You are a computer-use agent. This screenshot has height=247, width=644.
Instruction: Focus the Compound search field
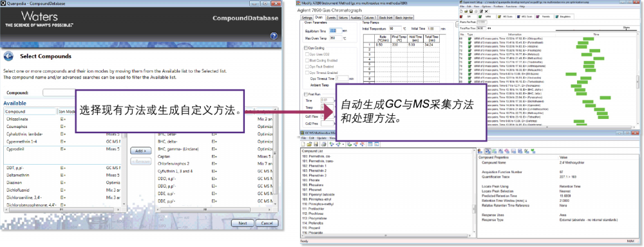(x=59, y=93)
